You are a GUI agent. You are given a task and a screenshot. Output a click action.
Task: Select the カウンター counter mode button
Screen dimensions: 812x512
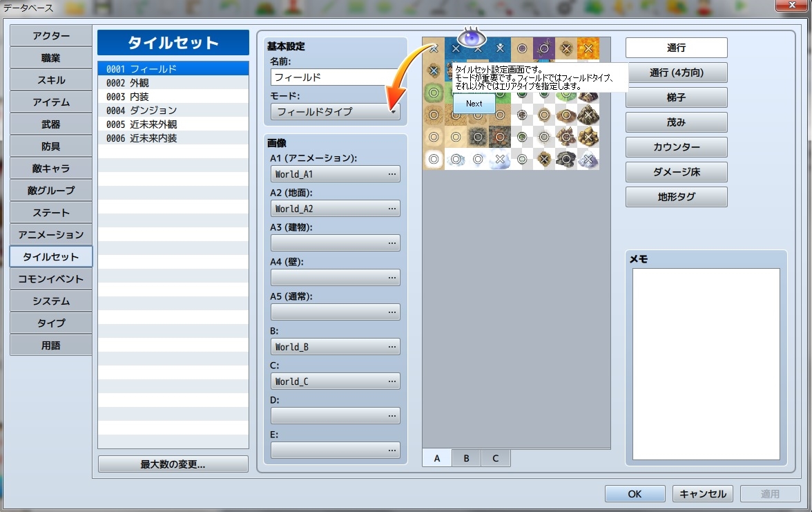pos(677,147)
